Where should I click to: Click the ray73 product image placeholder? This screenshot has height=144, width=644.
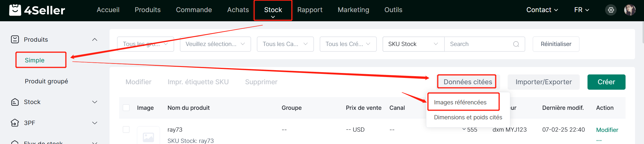148,136
